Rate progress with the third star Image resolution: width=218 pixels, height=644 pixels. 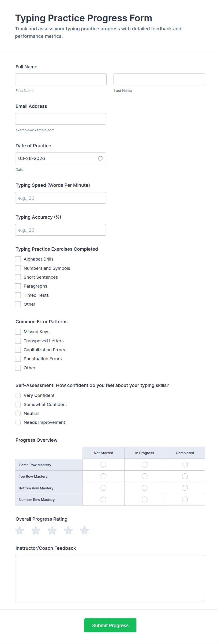pyautogui.click(x=52, y=530)
